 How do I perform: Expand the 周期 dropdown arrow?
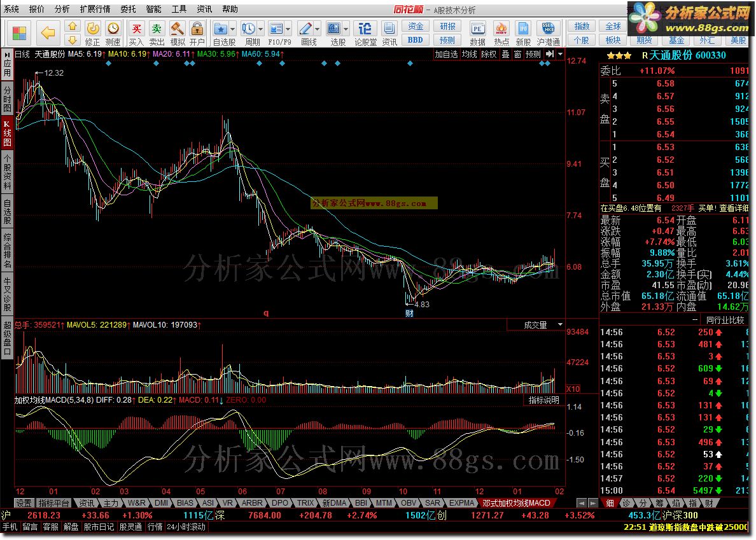point(261,29)
